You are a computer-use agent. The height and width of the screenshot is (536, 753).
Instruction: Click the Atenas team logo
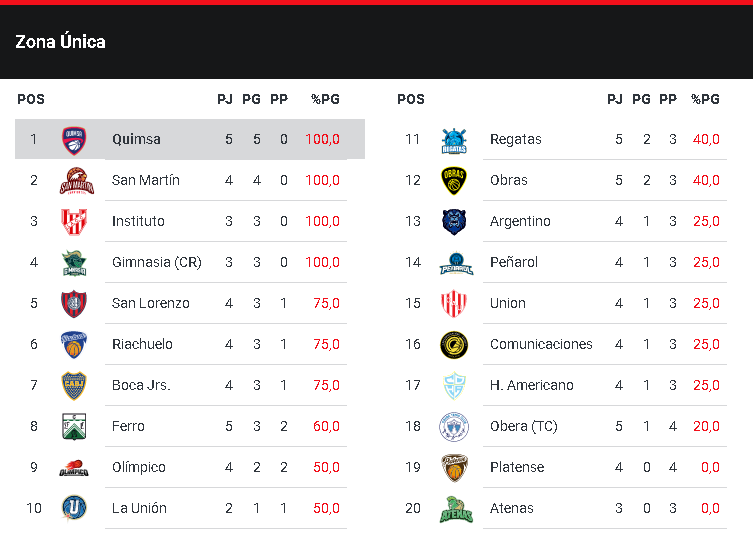point(454,508)
